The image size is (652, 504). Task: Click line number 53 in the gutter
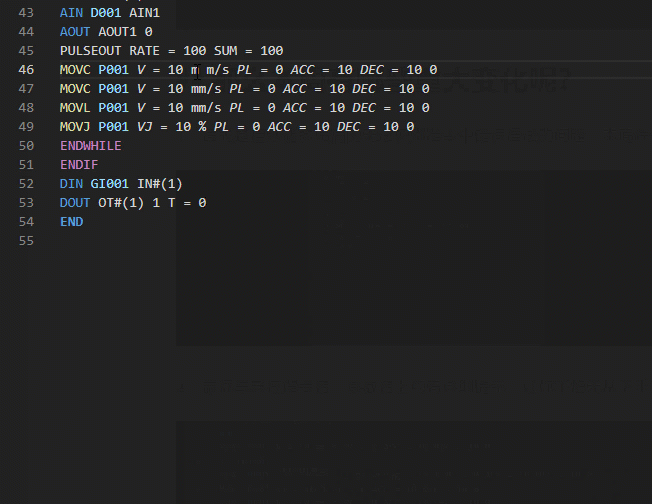pyautogui.click(x=26, y=203)
